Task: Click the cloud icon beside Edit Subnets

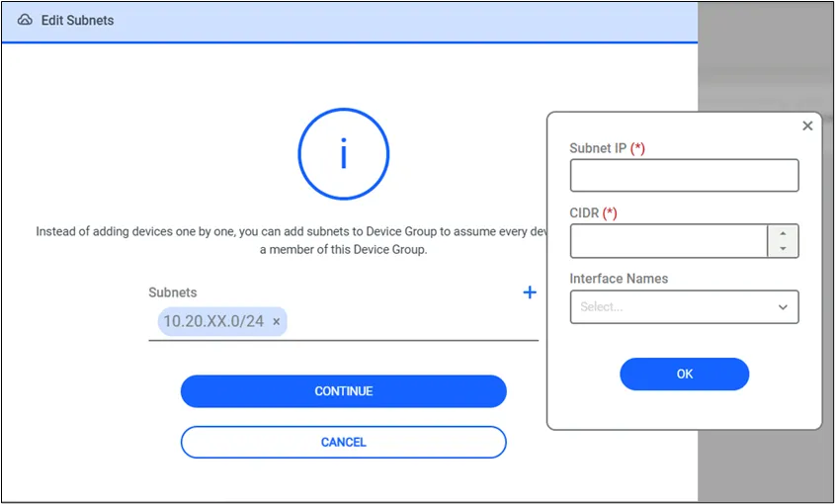Action: point(25,20)
